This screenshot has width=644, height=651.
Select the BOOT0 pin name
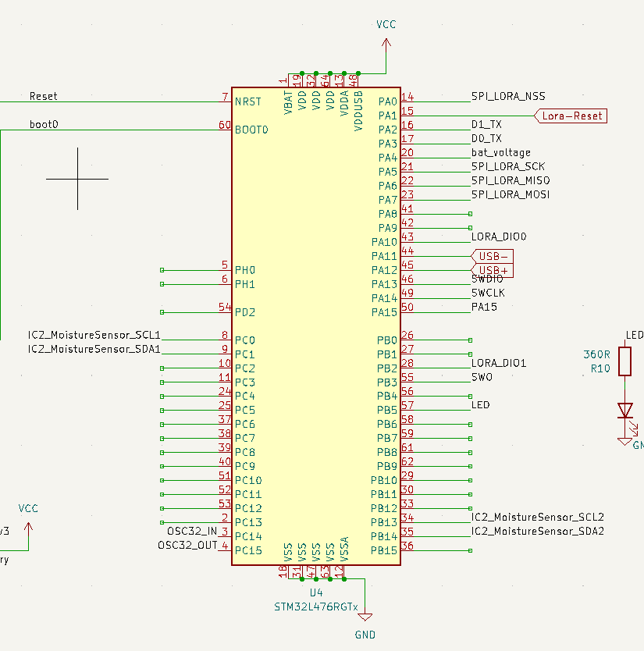251,130
